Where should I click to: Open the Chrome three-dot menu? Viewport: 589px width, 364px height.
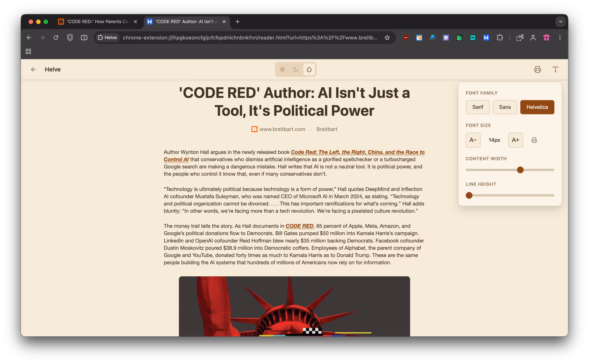(560, 38)
